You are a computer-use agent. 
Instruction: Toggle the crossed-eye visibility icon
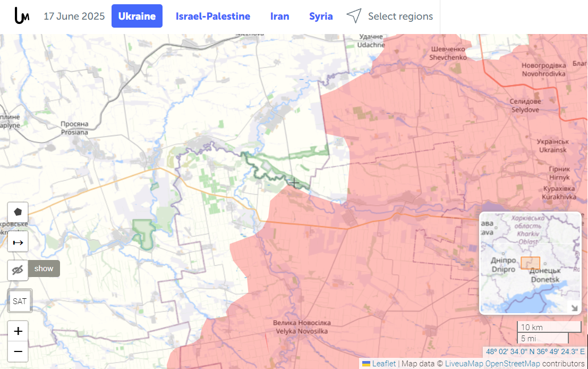click(18, 270)
